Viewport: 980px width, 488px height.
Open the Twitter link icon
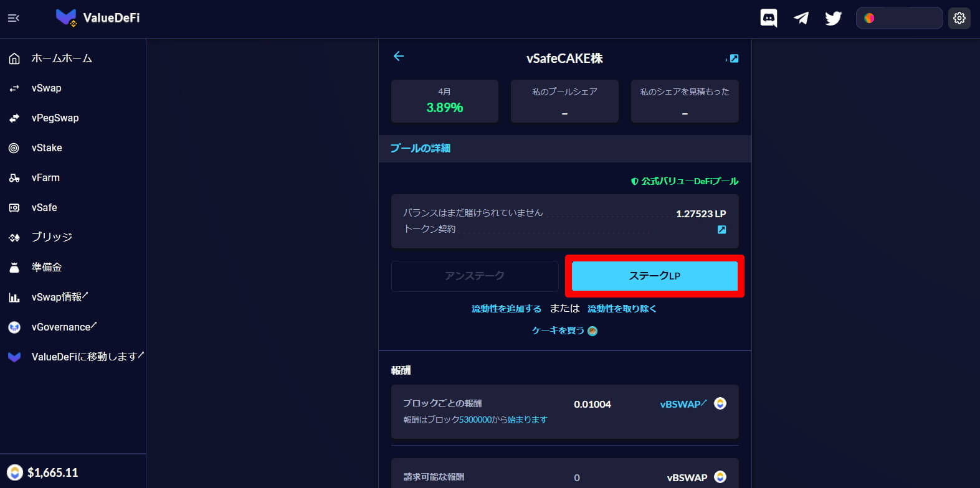coord(833,18)
